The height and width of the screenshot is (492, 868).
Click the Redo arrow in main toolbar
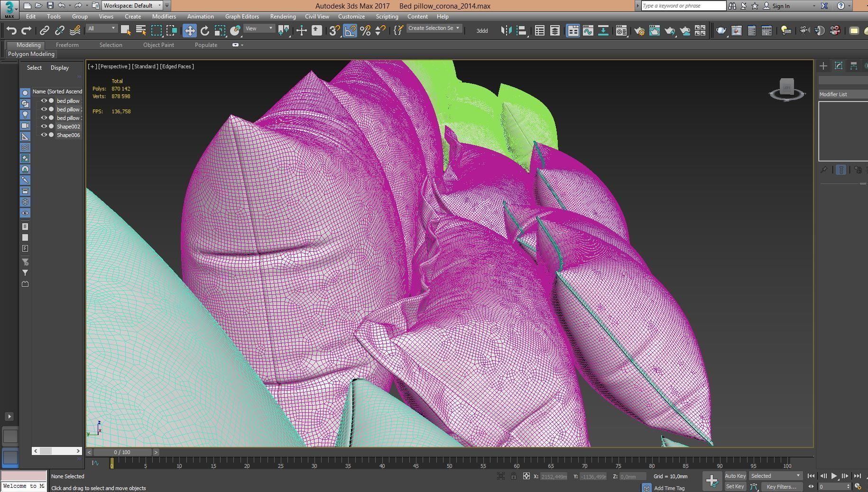27,31
